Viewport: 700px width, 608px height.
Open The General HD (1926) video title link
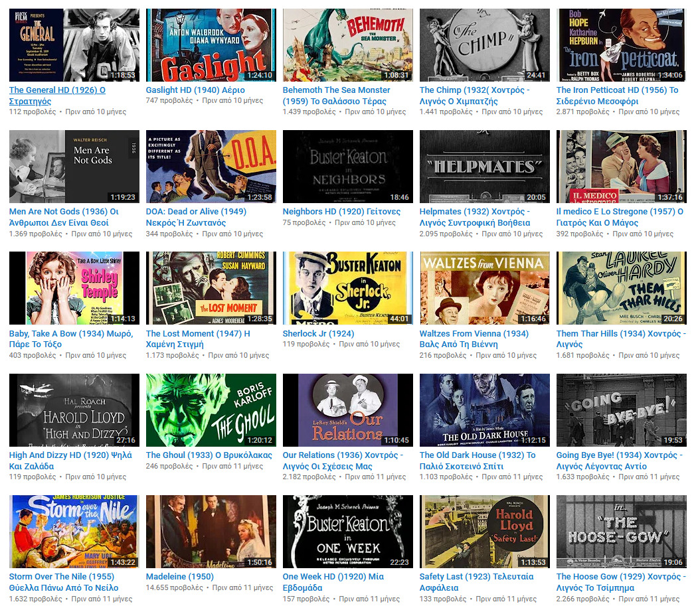[x=57, y=96]
